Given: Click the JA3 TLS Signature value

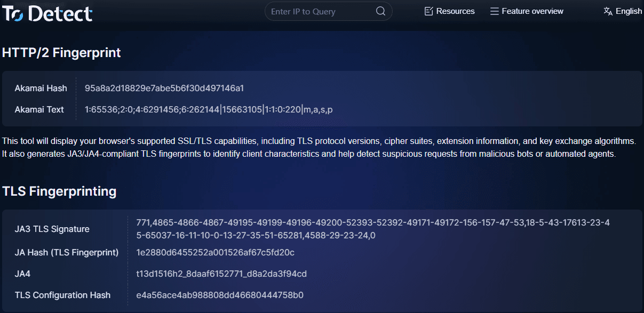Looking at the screenshot, I should click(x=373, y=229).
